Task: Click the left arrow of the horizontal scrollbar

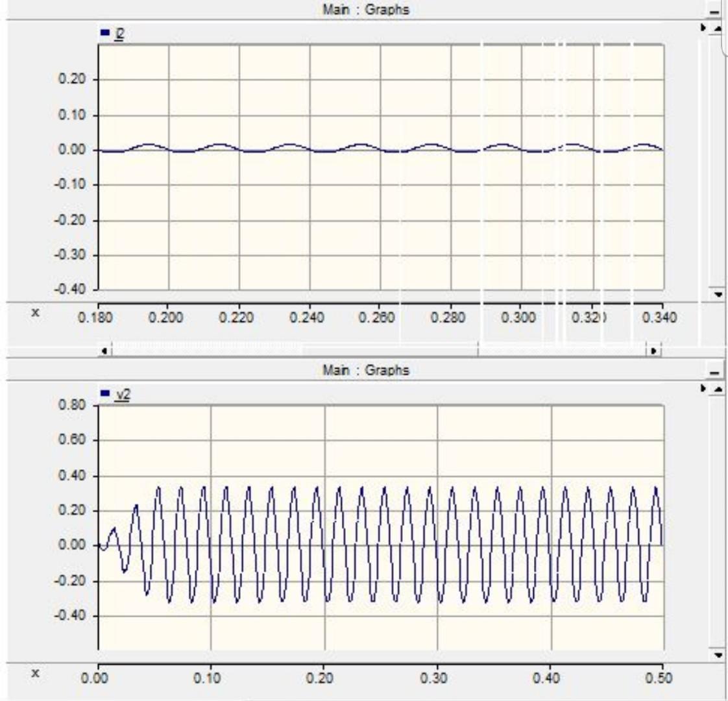Action: 104,349
